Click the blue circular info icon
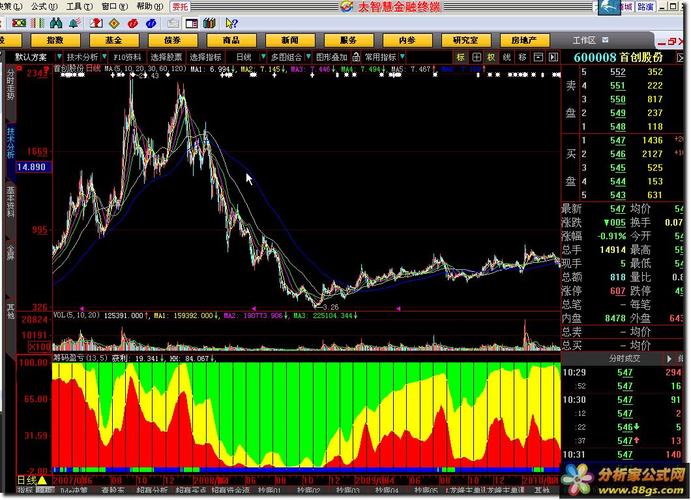Screen dimensions: 691x500 click(151, 23)
